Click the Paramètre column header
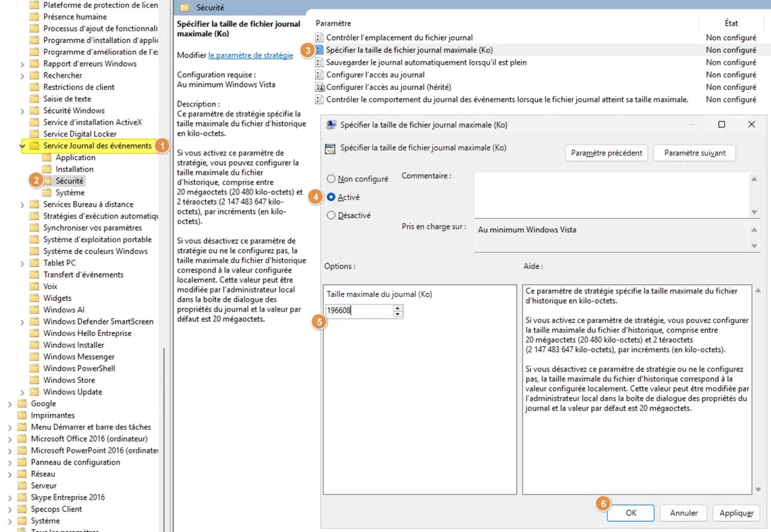The height and width of the screenshot is (532, 771). 333,23
